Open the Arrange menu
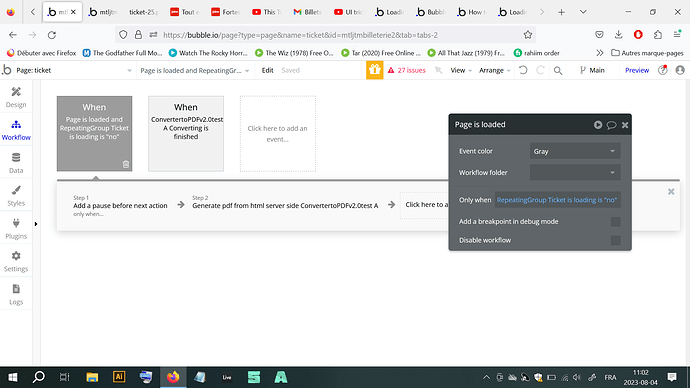This screenshot has height=388, width=690. [495, 70]
